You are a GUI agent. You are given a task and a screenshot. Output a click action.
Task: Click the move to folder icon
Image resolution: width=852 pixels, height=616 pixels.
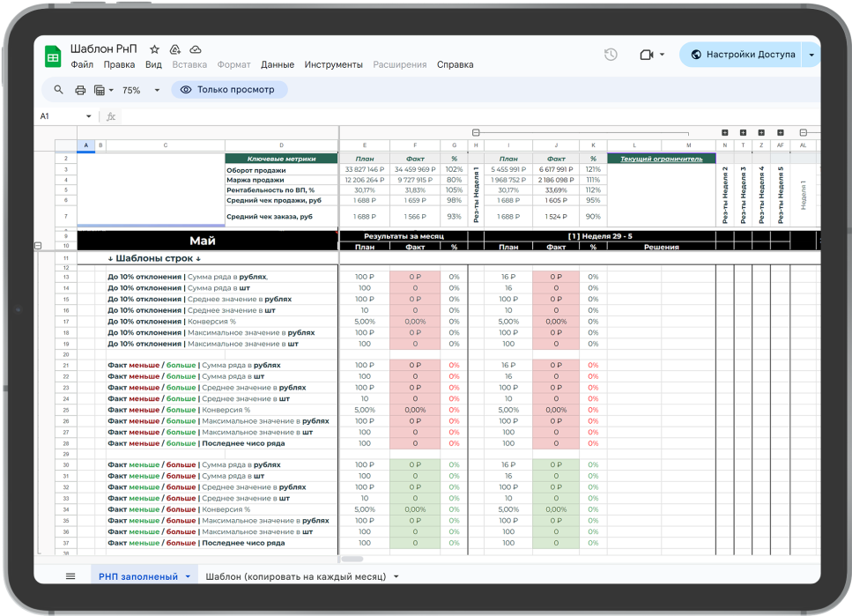[x=175, y=49]
